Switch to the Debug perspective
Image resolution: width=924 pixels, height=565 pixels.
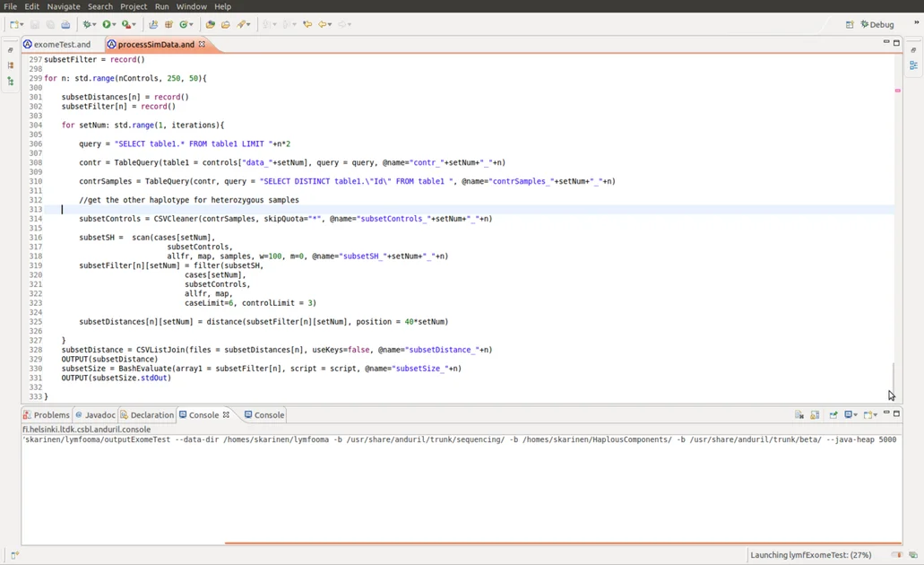click(876, 25)
